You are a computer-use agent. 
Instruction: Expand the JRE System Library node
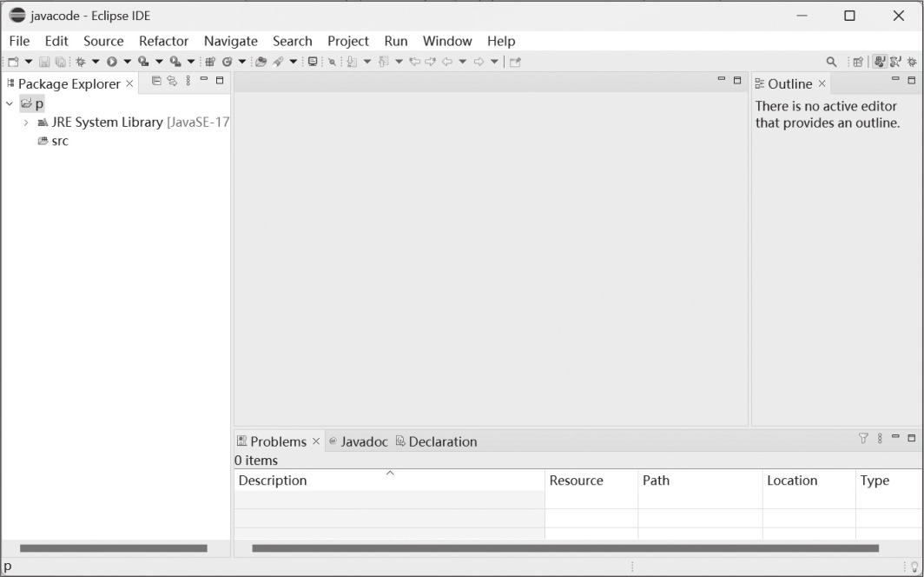[x=26, y=123]
